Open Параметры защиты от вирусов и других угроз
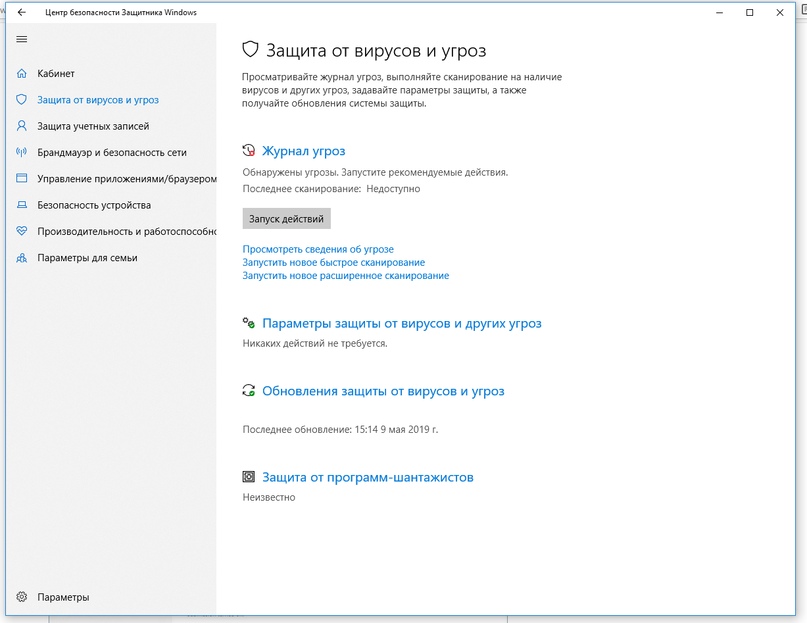 (402, 323)
